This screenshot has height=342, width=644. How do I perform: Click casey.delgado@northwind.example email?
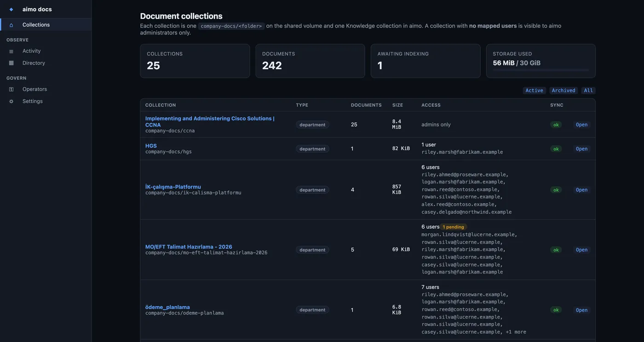coord(466,212)
